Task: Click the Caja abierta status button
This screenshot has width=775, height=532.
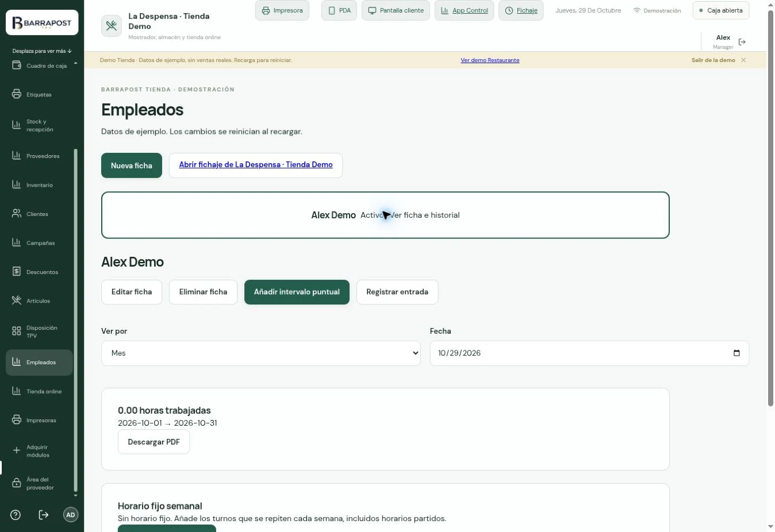Action: click(x=721, y=10)
